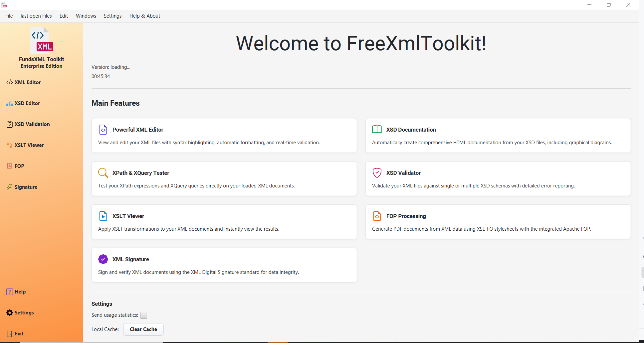This screenshot has width=644, height=343.
Task: Click the XSLT Viewer sidebar icon
Action: (10, 145)
